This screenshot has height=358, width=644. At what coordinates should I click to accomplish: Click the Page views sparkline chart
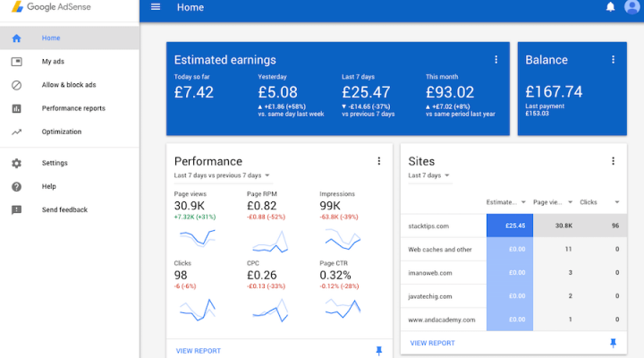pyautogui.click(x=198, y=238)
